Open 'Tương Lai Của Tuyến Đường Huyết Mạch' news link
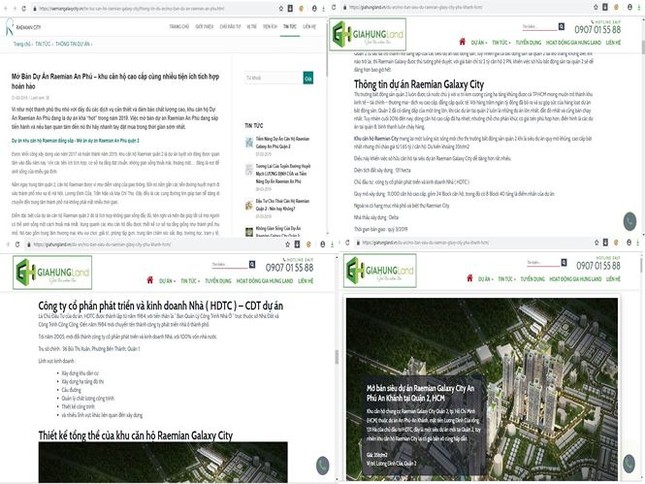 283,174
